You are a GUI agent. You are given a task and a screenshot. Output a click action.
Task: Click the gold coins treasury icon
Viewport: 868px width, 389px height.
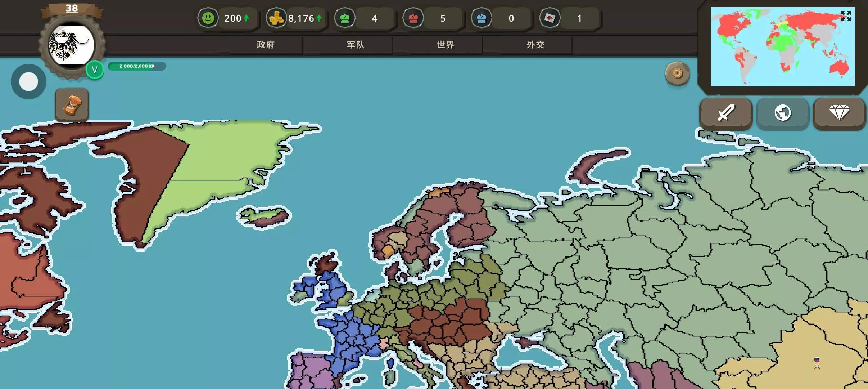[276, 18]
